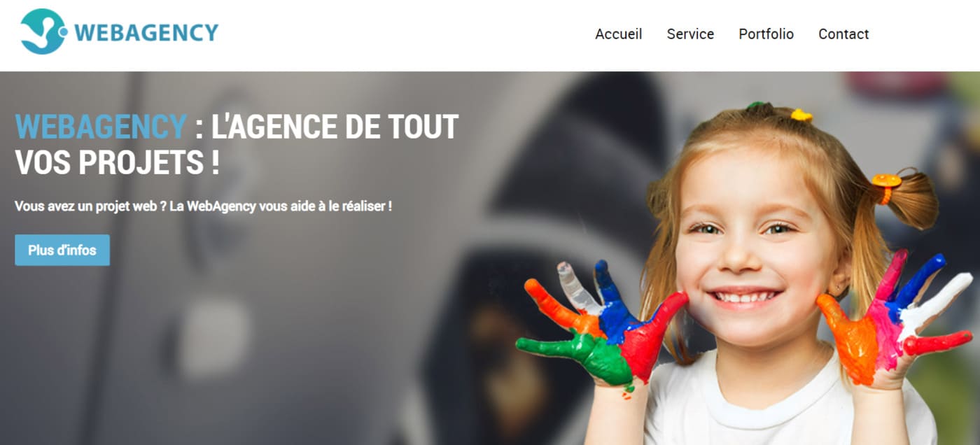
Task: Click the teal WebAgency logo icon
Action: click(43, 31)
